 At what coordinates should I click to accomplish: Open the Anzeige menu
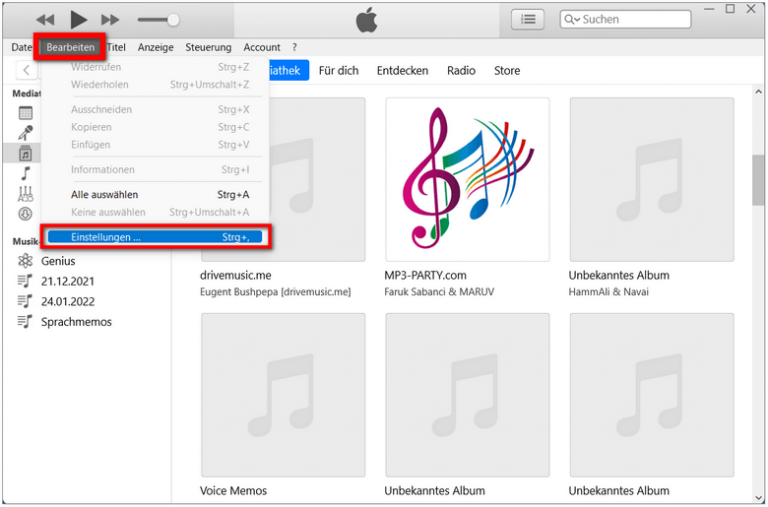155,47
